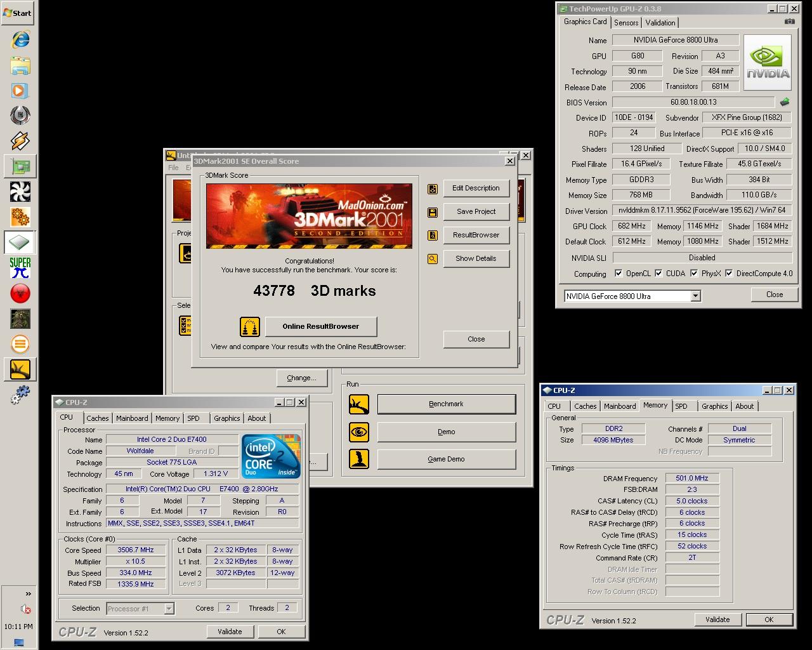Click the Change... button in 3DMark window

(x=301, y=378)
